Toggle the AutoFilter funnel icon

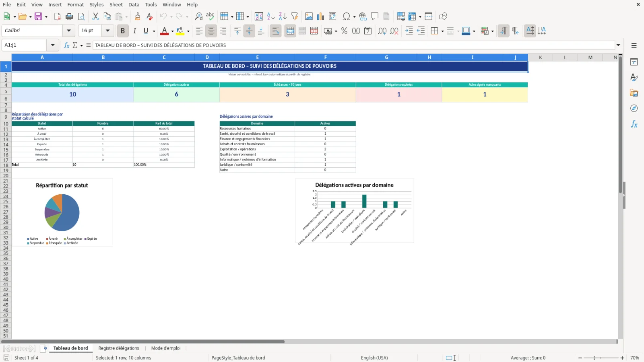click(295, 16)
